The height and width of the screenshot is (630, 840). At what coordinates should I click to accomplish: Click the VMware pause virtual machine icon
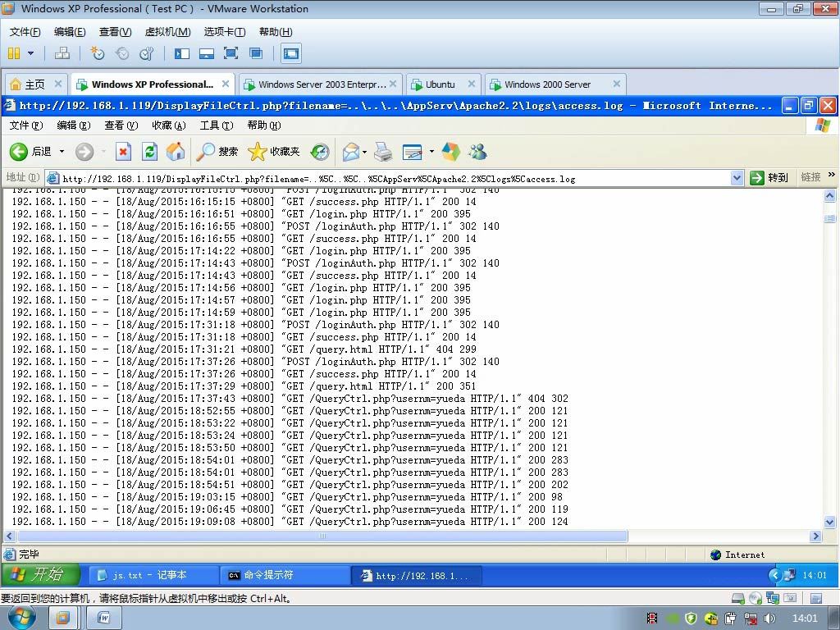[14, 53]
